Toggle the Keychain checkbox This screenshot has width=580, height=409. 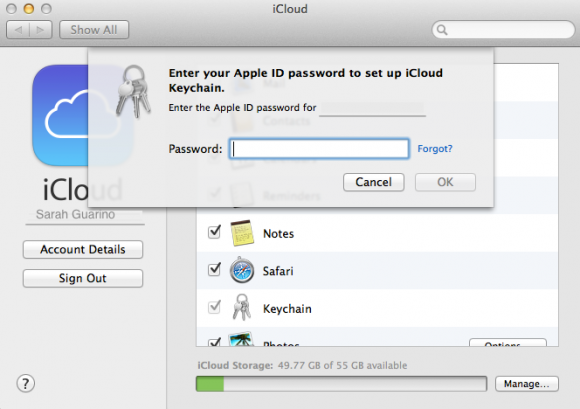point(215,307)
